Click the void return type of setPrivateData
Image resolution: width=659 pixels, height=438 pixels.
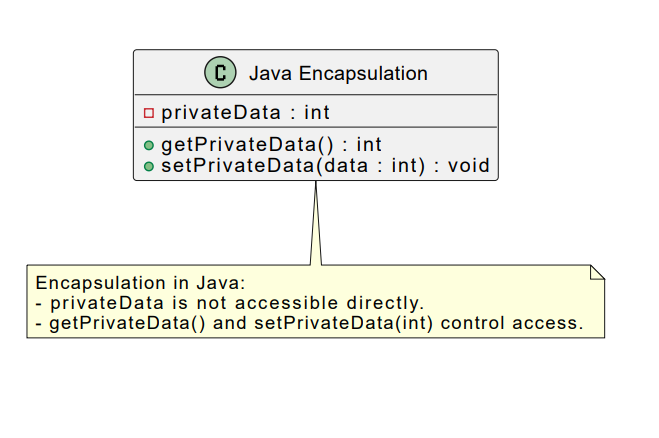click(470, 165)
